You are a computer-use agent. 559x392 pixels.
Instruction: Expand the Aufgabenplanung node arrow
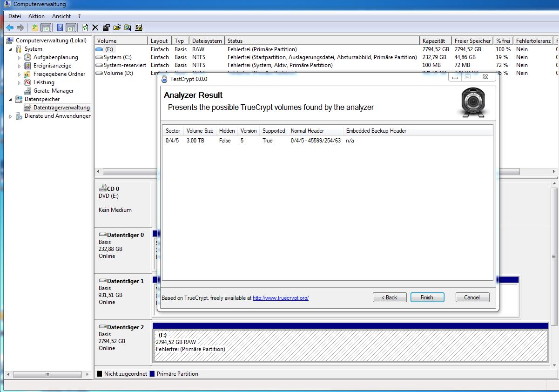[x=20, y=57]
